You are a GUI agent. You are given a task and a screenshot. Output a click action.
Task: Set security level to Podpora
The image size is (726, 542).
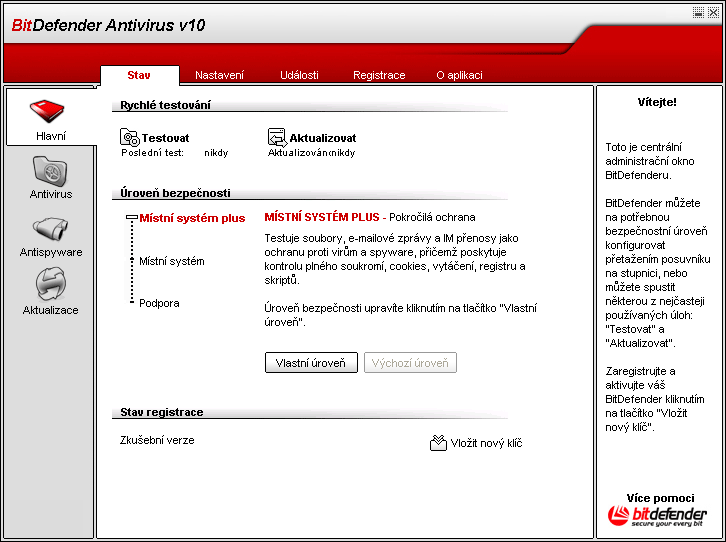point(159,303)
